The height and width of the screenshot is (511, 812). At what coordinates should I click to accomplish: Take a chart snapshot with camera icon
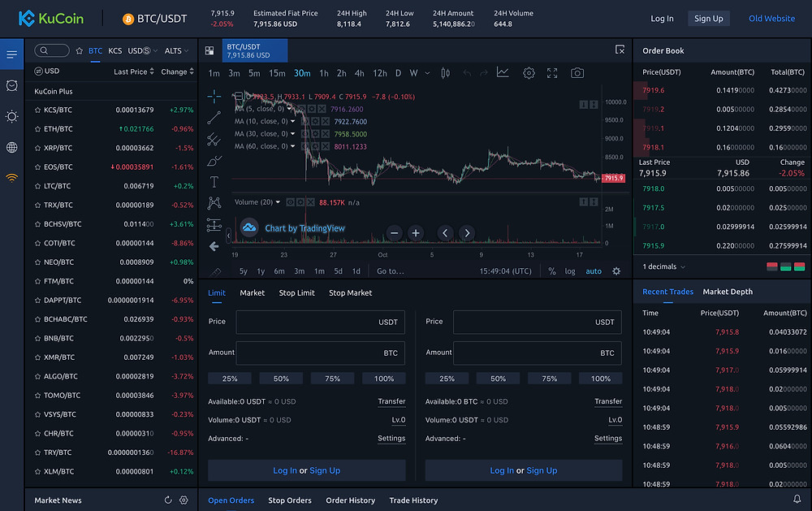point(577,73)
